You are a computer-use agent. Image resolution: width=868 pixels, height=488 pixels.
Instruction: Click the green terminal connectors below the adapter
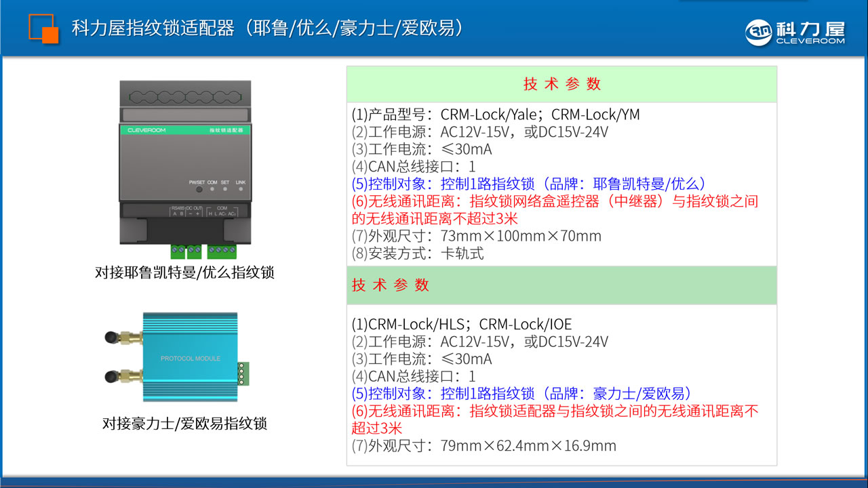click(203, 252)
